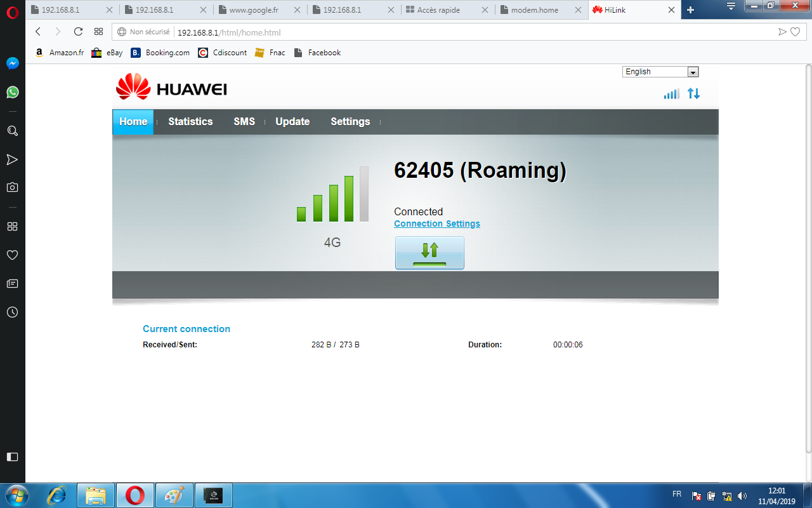This screenshot has height=508, width=812.
Task: Click the header signal strength icon
Action: [x=671, y=94]
